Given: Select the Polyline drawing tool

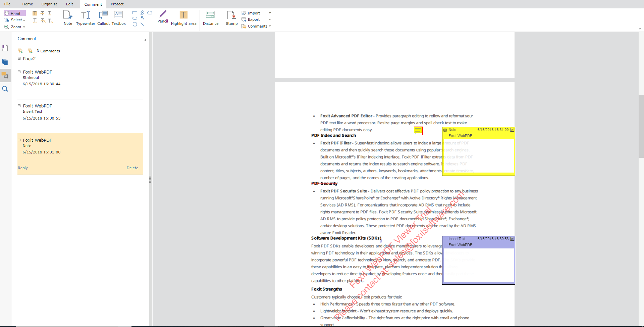Looking at the screenshot, I should [x=142, y=13].
